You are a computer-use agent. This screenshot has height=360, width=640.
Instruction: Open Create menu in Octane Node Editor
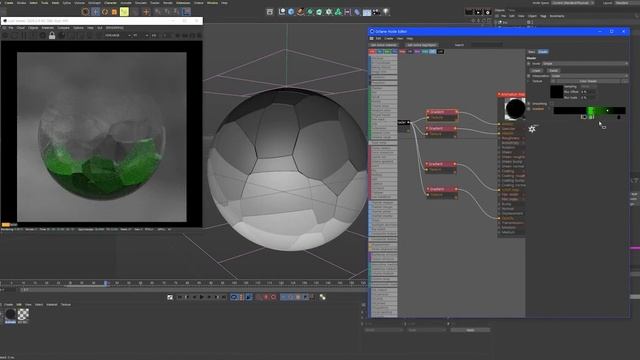pos(389,38)
